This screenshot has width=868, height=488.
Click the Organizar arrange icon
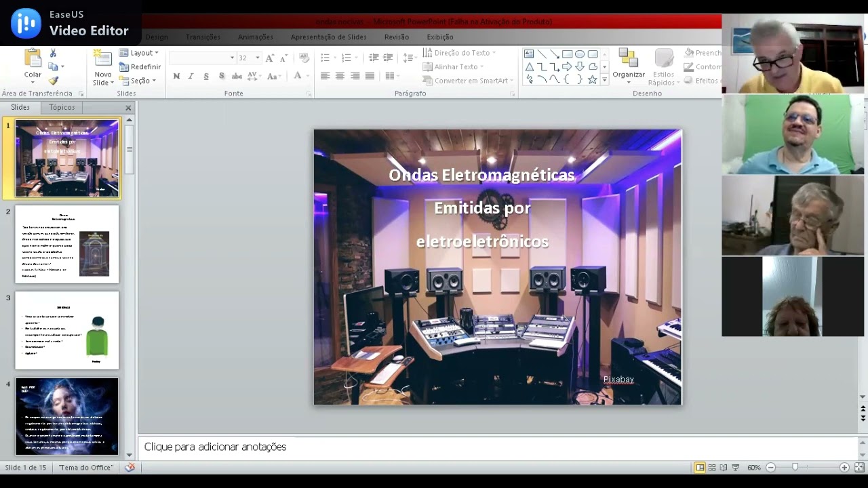pyautogui.click(x=628, y=58)
